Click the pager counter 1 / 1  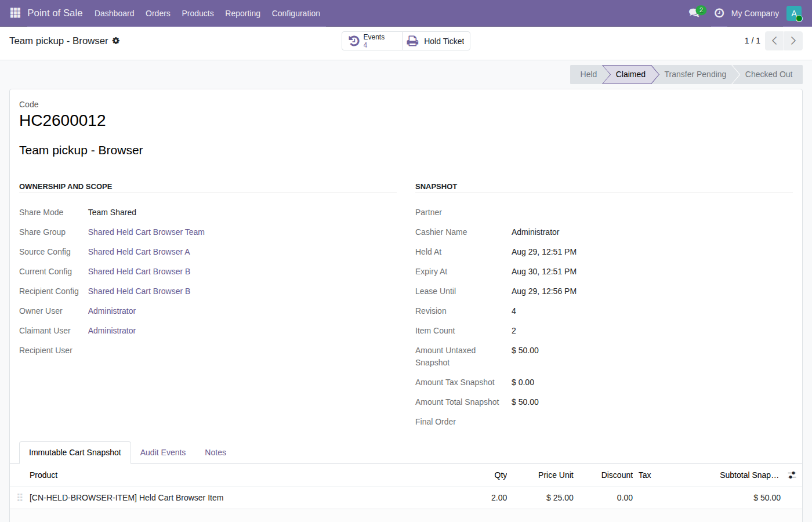point(752,41)
